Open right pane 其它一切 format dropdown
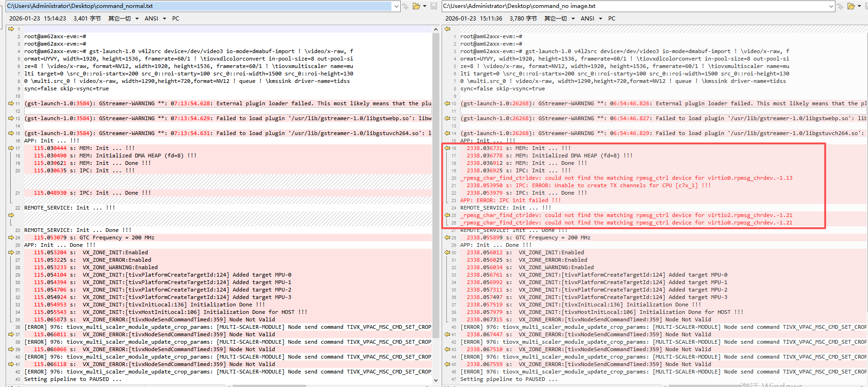The width and height of the screenshot is (868, 387). point(559,19)
